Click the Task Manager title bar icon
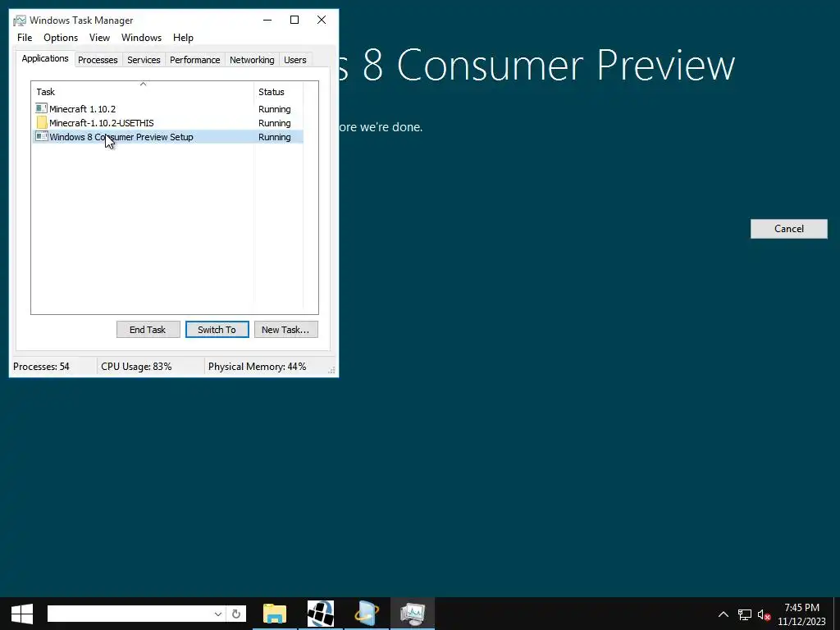This screenshot has height=630, width=840. click(20, 21)
